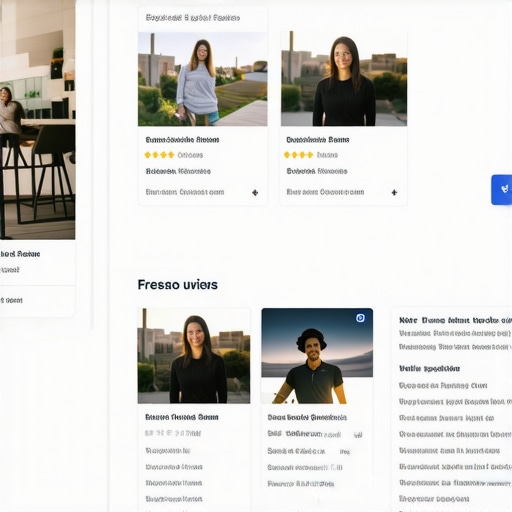Click the diamond icon in the gray-sweater woman's card
The width and height of the screenshot is (512, 512).
click(255, 192)
